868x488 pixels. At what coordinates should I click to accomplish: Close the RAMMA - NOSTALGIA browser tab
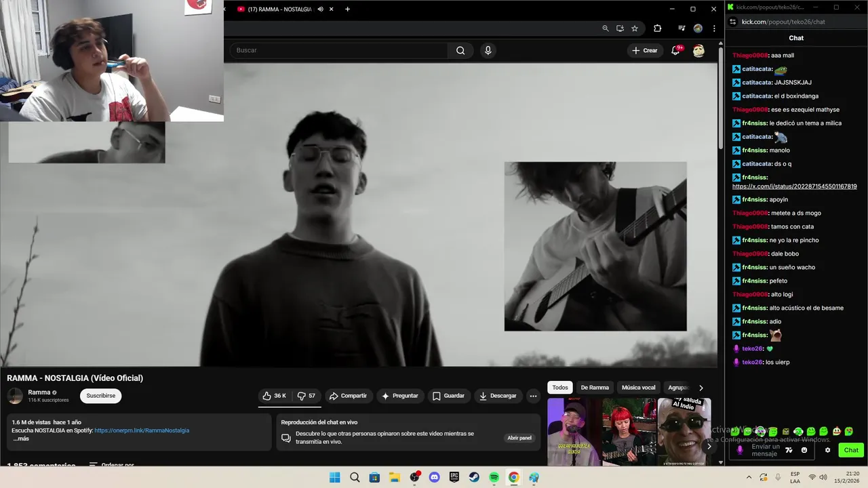[x=331, y=9]
